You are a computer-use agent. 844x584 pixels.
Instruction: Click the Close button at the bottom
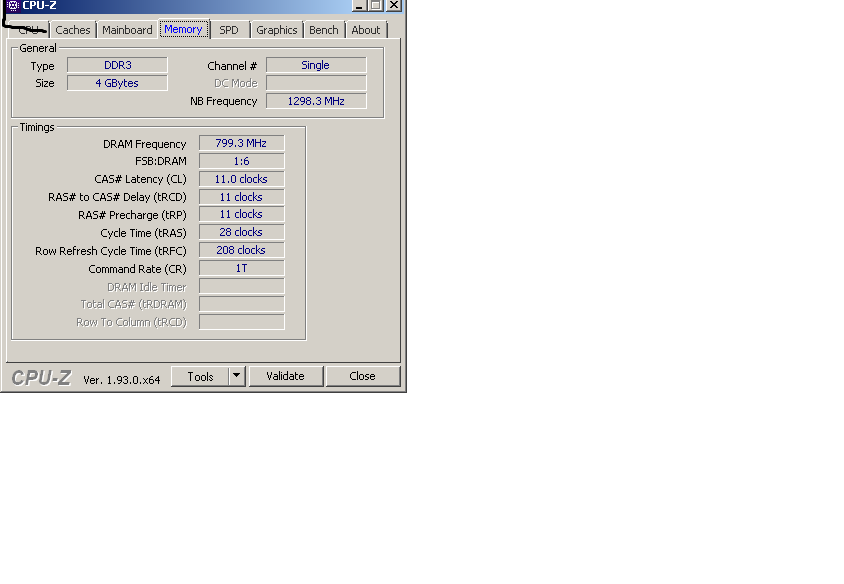tap(362, 376)
